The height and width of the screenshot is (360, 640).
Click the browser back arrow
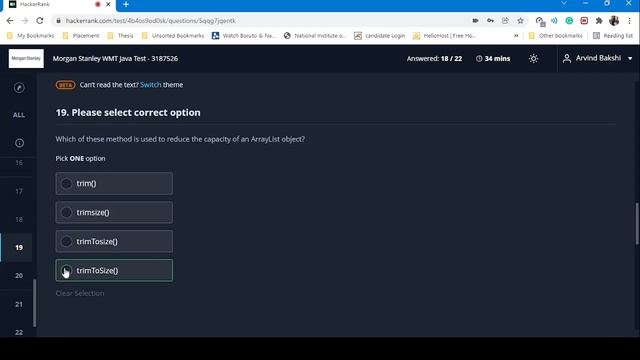pyautogui.click(x=10, y=20)
